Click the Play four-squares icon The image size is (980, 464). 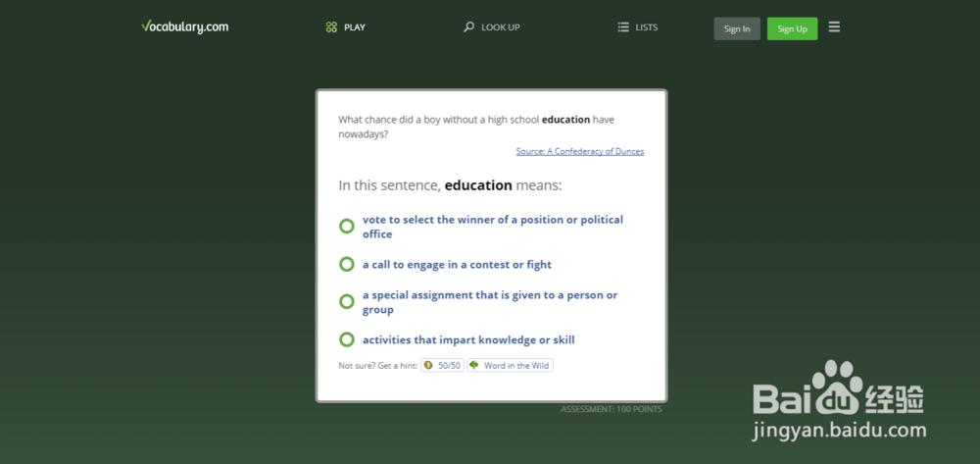pyautogui.click(x=331, y=27)
